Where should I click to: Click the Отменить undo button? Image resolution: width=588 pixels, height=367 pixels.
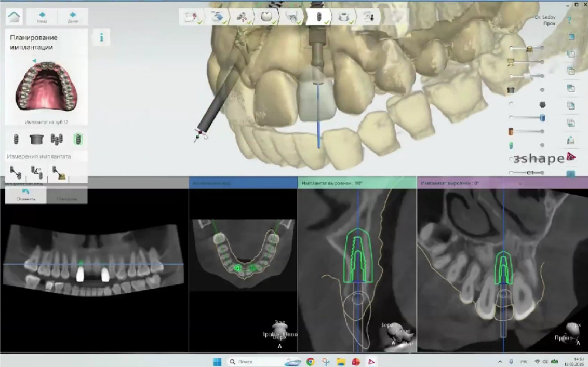tap(26, 195)
